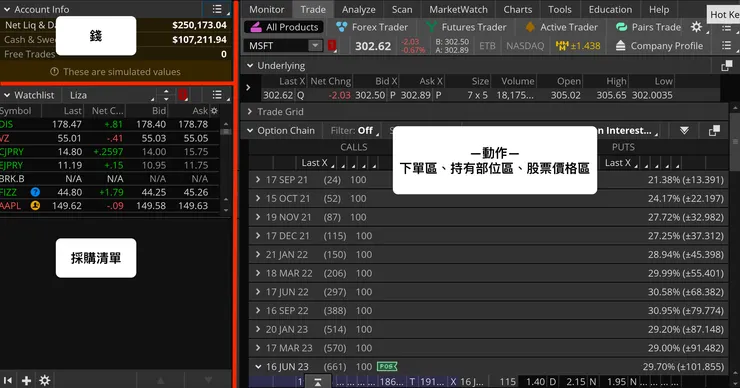This screenshot has width=740, height=388.
Task: Collapse the Option Chain section
Action: coord(250,131)
